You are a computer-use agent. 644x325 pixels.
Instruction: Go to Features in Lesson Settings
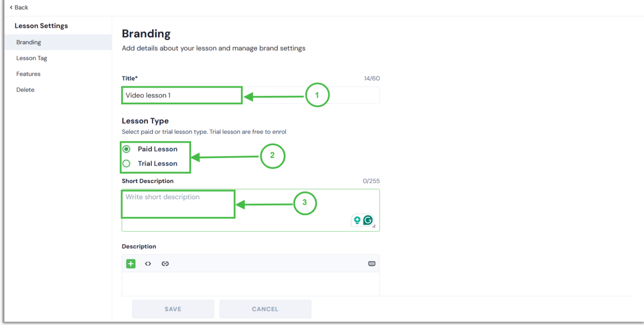pos(28,74)
